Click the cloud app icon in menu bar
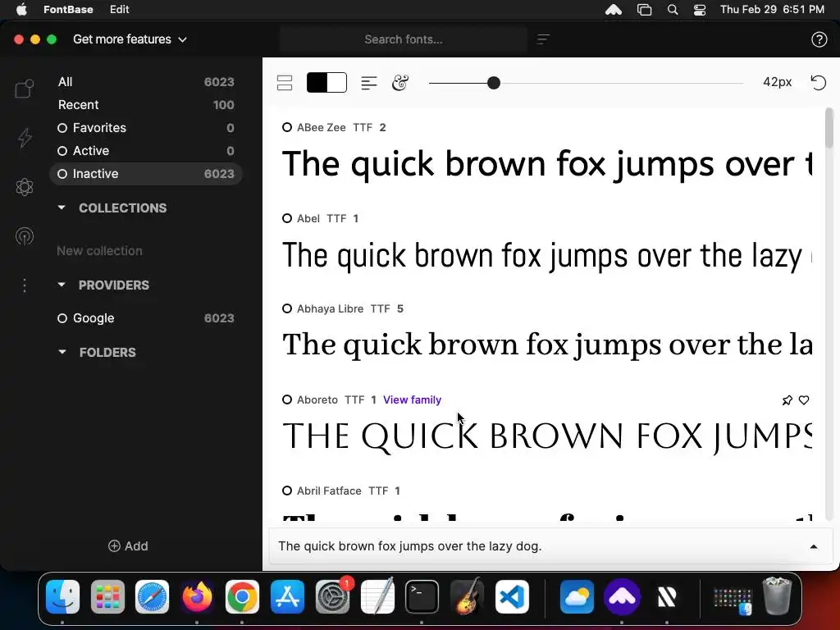The height and width of the screenshot is (630, 840). pos(614,10)
